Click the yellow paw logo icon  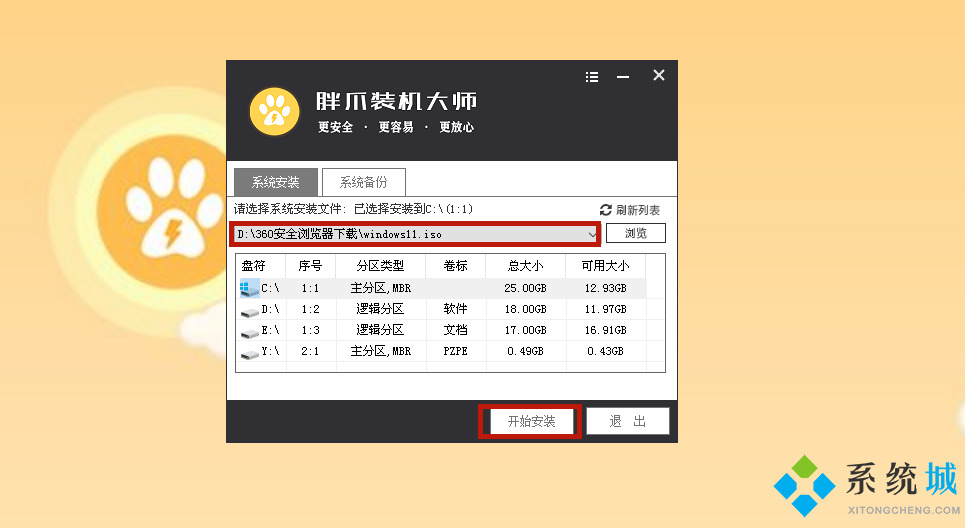274,112
